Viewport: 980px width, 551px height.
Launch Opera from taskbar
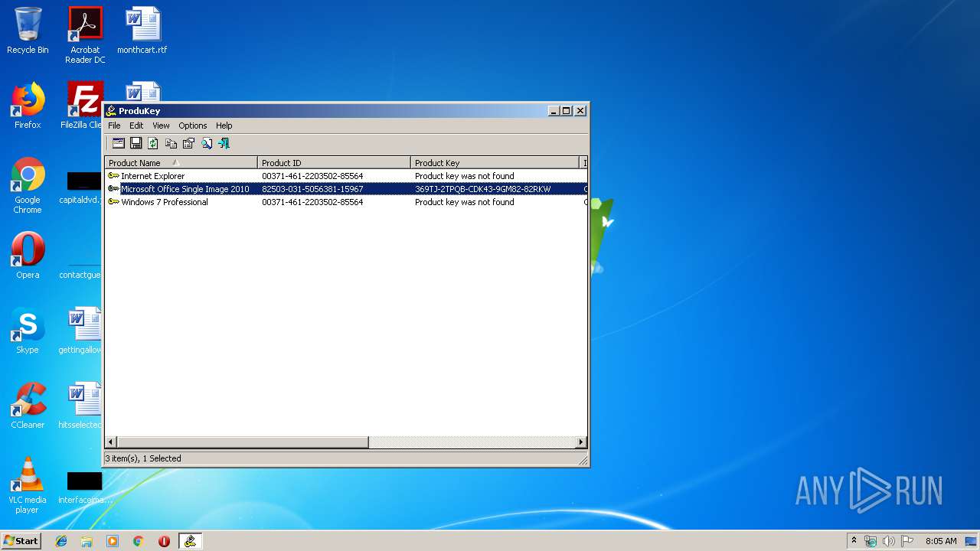click(164, 541)
